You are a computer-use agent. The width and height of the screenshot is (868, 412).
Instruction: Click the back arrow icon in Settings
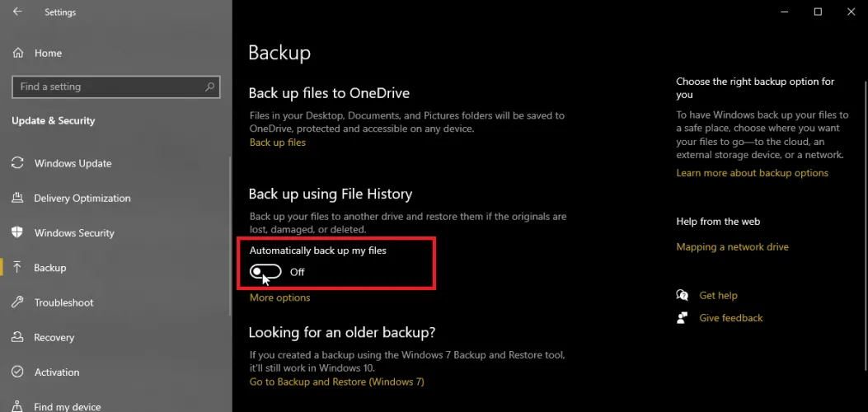pos(18,12)
